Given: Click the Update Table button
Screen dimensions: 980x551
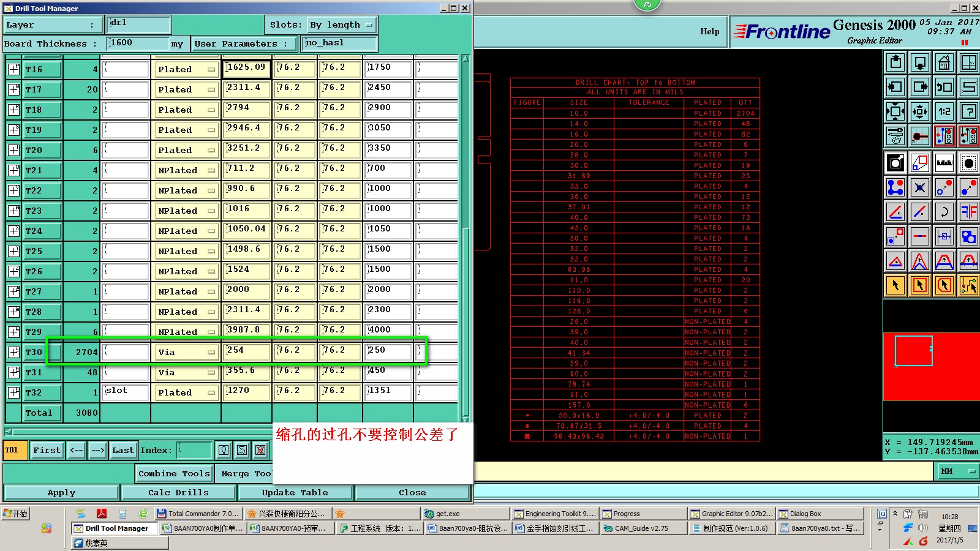Looking at the screenshot, I should click(295, 492).
